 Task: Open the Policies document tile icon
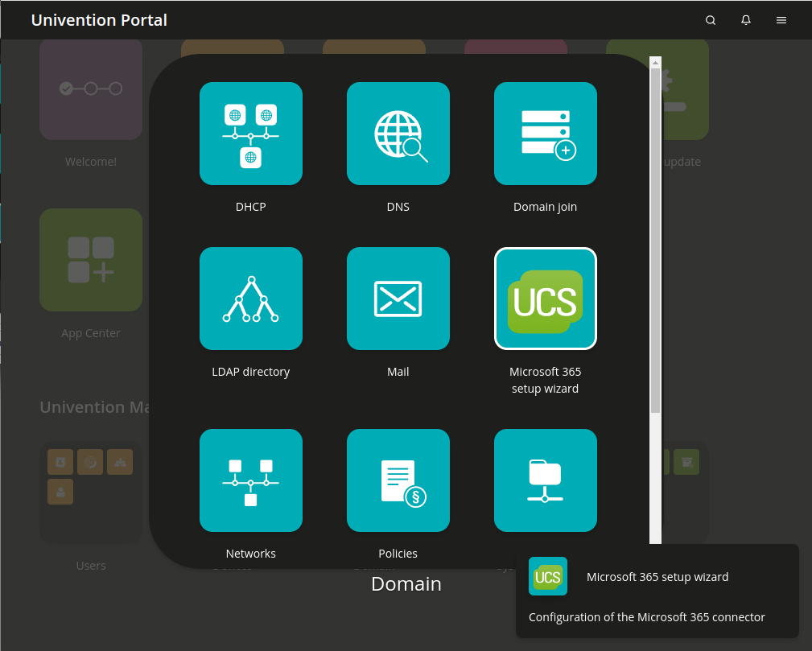pyautogui.click(x=398, y=480)
